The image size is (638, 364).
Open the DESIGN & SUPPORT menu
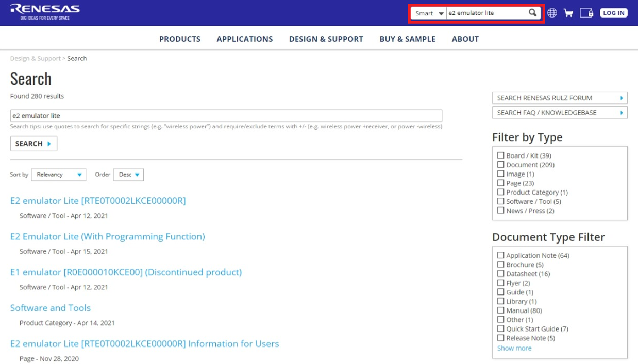pos(326,39)
